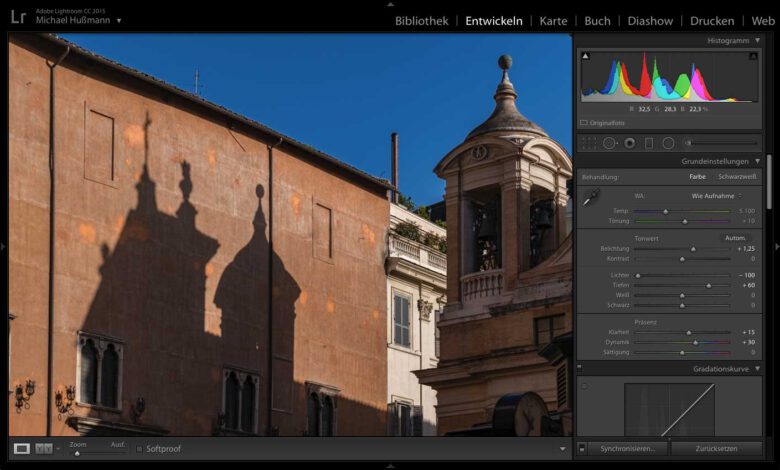Collapse the Histogramm panel
Viewport: 780px width, 470px height.
coord(758,40)
